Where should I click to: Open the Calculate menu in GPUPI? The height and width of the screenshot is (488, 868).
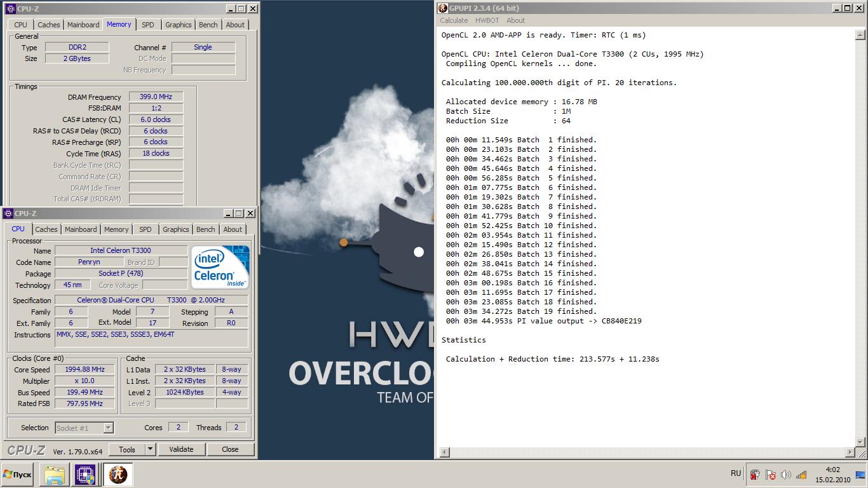(454, 20)
